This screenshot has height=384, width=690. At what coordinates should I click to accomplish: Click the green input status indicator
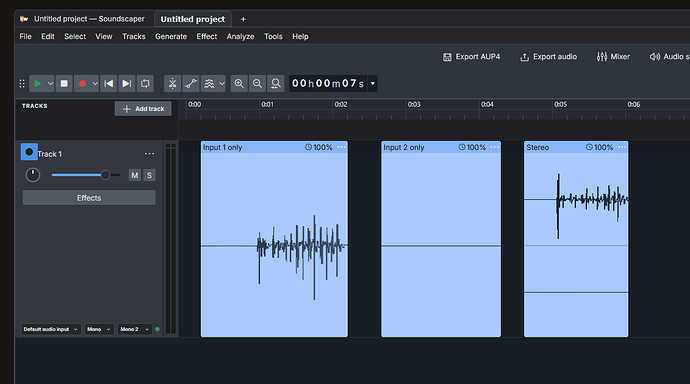coord(158,329)
